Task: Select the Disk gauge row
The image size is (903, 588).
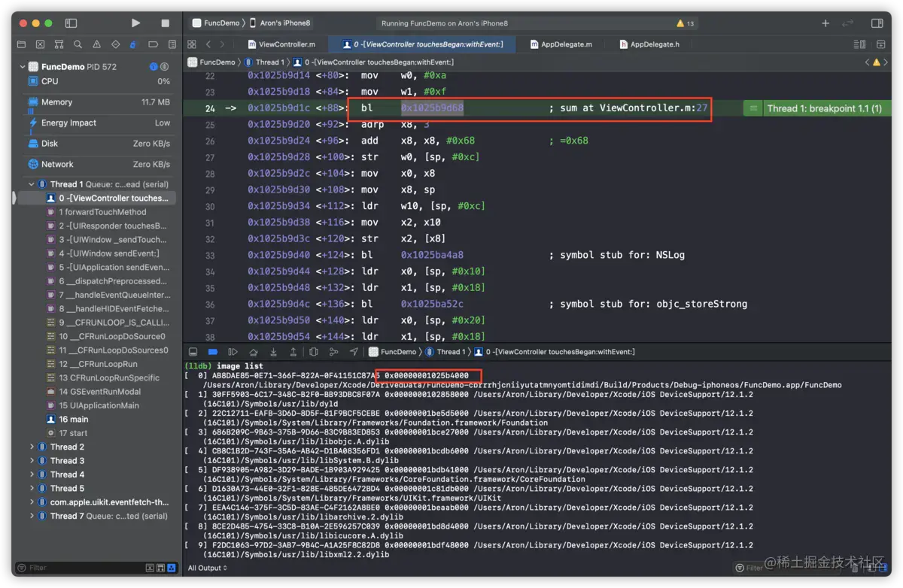Action: coord(98,144)
